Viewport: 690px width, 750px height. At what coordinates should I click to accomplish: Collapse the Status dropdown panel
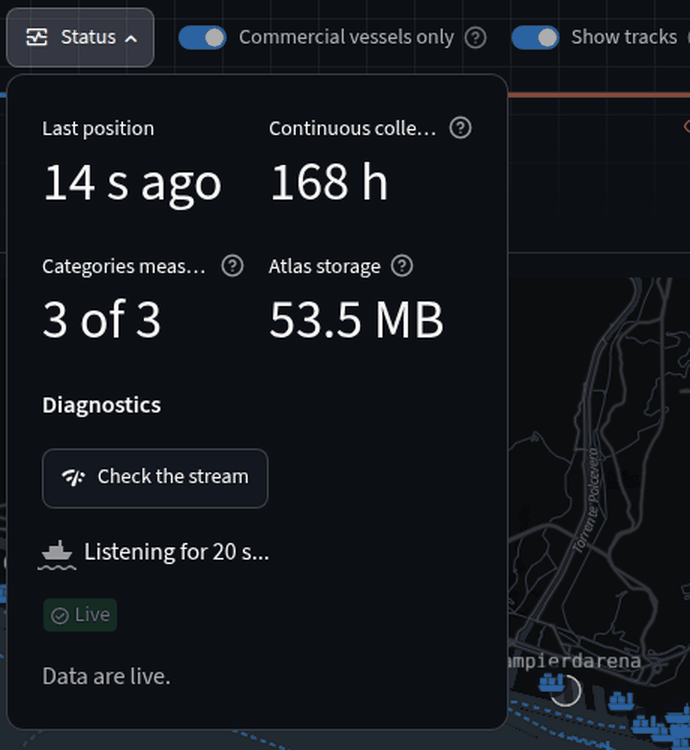click(80, 37)
